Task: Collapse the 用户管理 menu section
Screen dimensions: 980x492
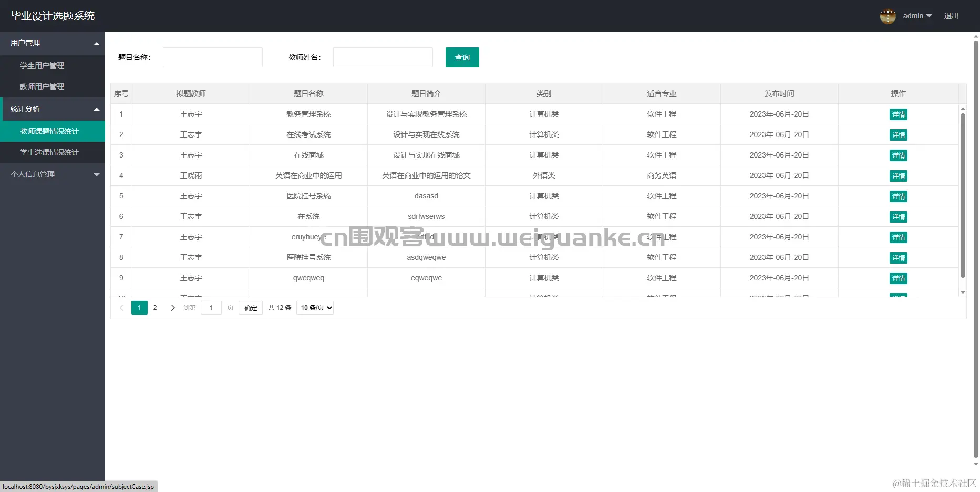Action: click(53, 43)
